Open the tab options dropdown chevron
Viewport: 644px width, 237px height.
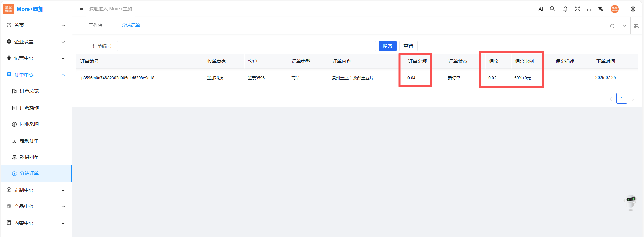pos(625,26)
